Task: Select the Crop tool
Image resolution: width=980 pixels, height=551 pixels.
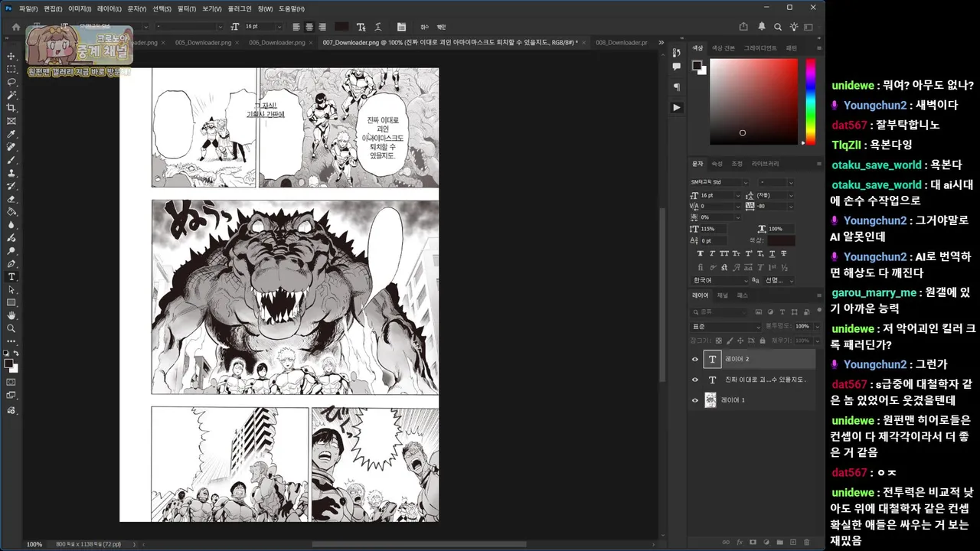Action: click(x=11, y=108)
